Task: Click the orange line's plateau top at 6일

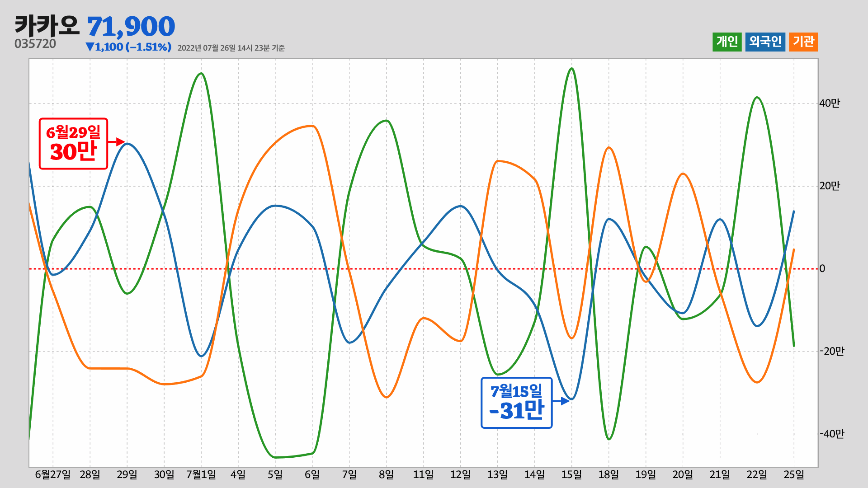Action: [312, 126]
